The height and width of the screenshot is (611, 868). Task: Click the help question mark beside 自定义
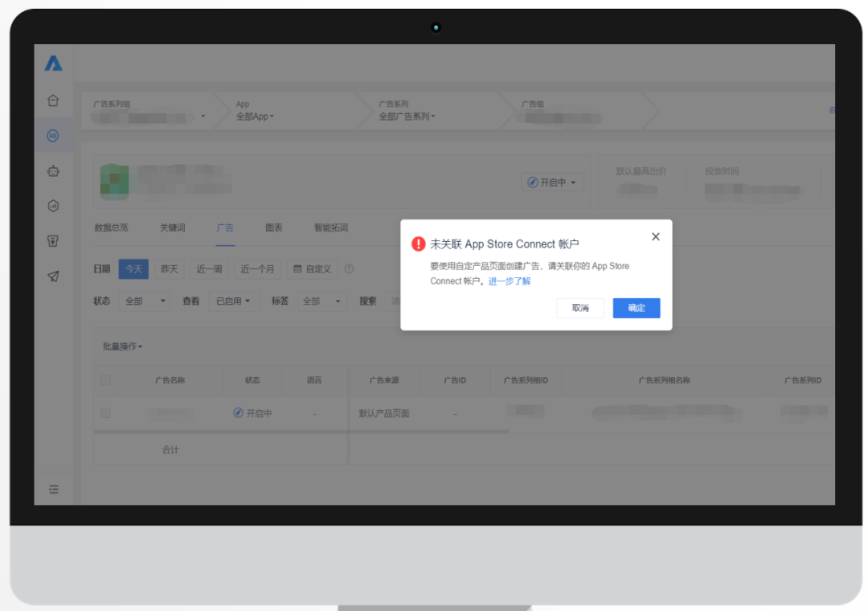(349, 269)
